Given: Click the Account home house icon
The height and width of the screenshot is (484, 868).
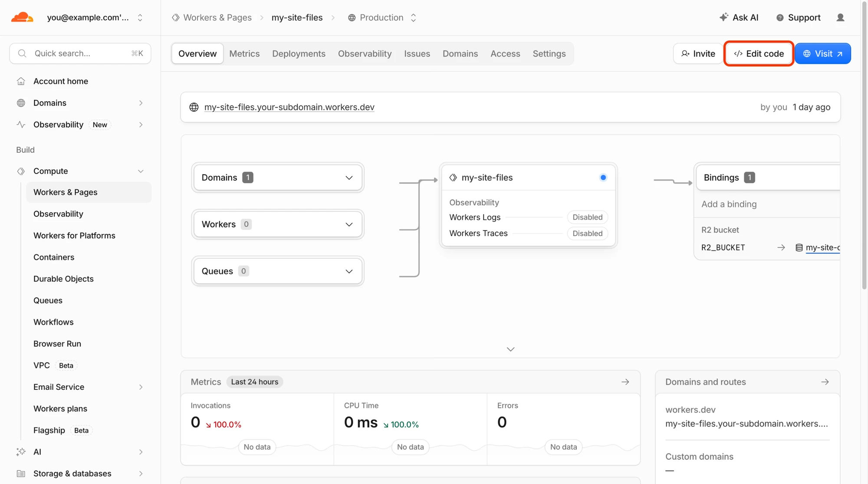Looking at the screenshot, I should 21,81.
